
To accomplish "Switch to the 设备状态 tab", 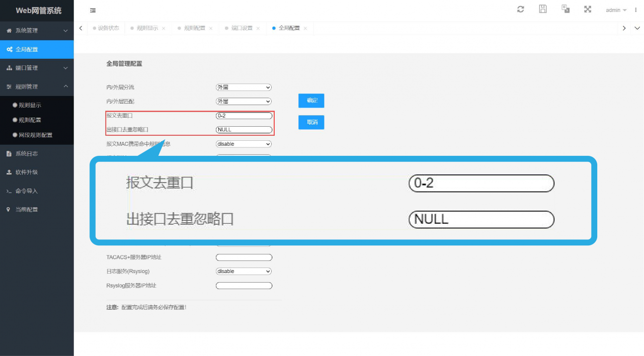I will [106, 28].
